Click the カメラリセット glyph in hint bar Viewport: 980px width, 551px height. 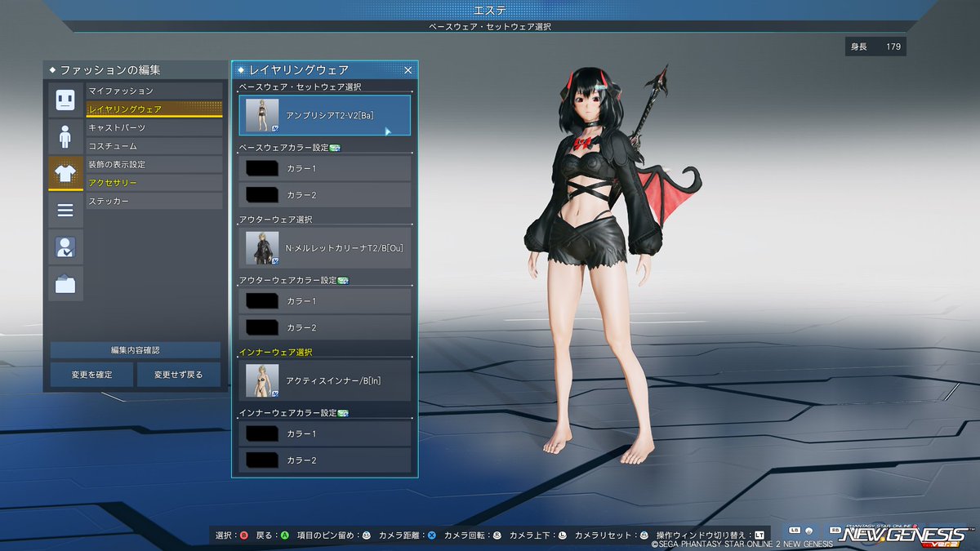[x=644, y=535]
